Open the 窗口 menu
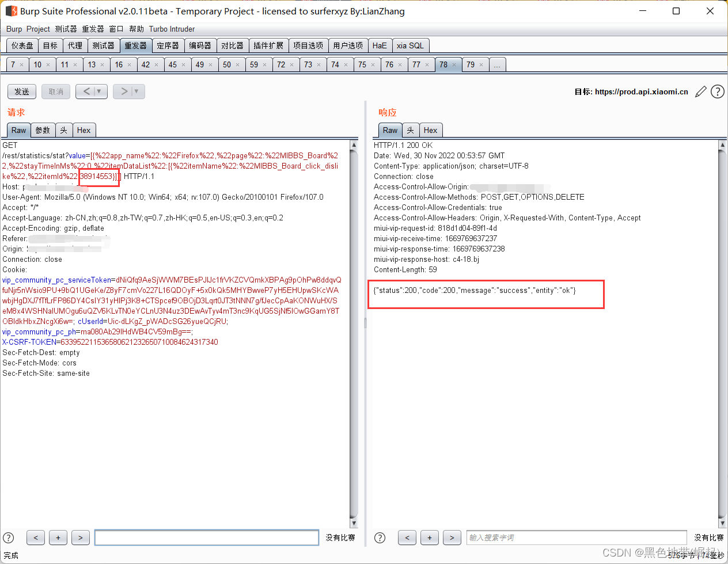 tap(116, 29)
